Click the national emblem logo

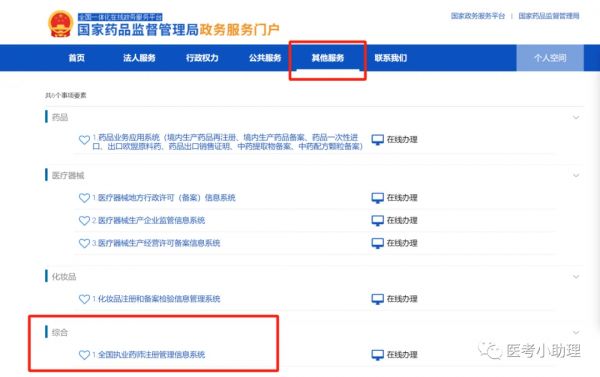[60, 24]
